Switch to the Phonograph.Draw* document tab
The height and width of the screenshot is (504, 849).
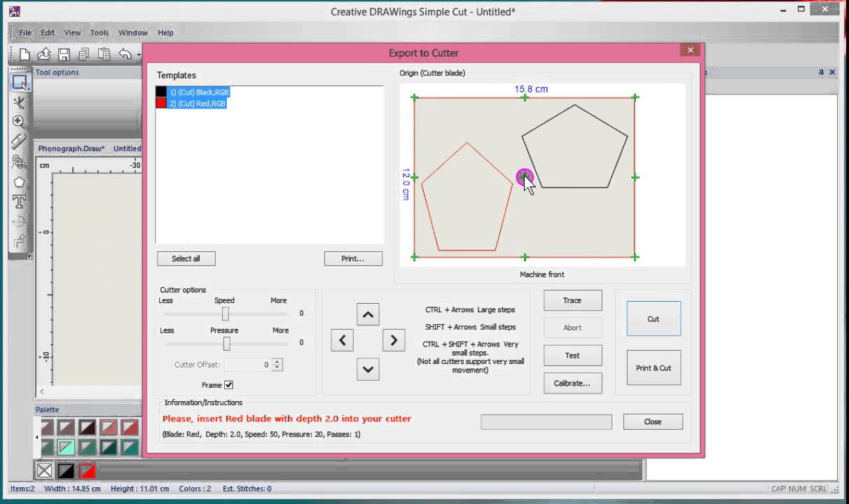pyautogui.click(x=71, y=148)
